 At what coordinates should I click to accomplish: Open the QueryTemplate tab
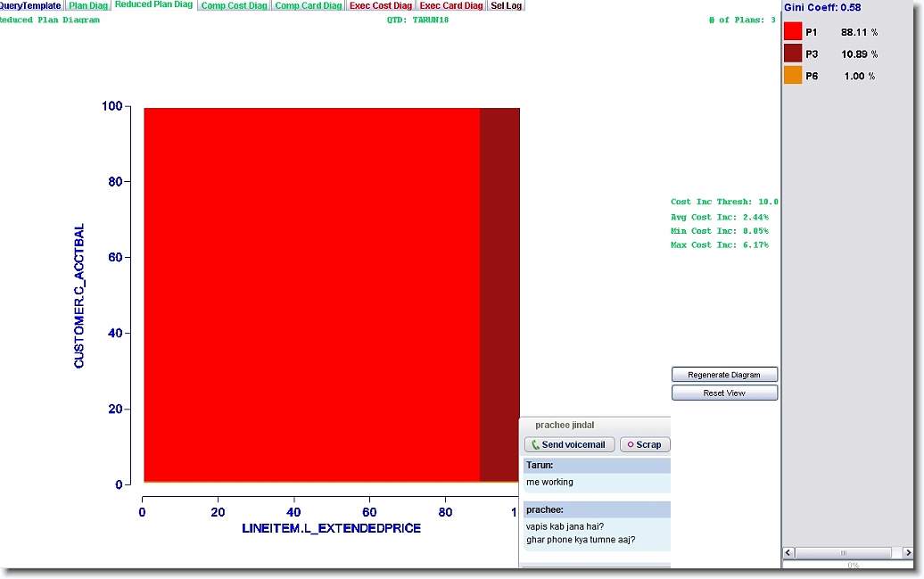pos(30,5)
